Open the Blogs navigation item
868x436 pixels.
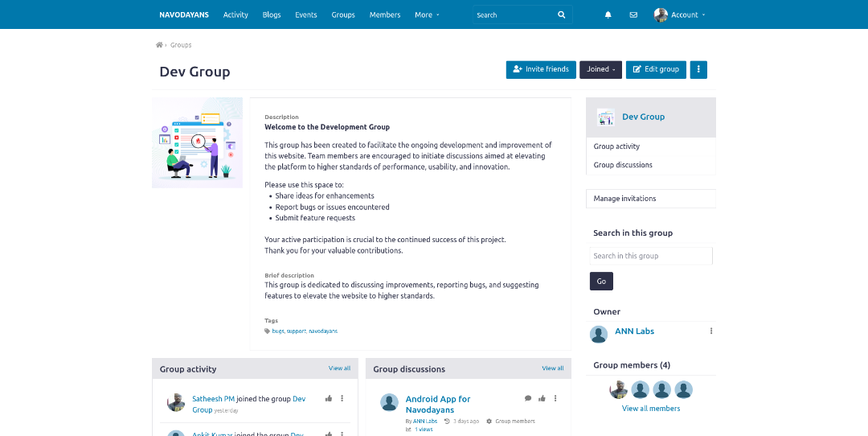tap(272, 14)
